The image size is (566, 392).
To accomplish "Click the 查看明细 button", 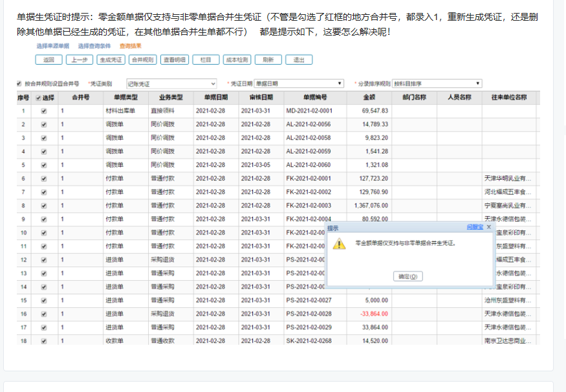I will pos(174,60).
